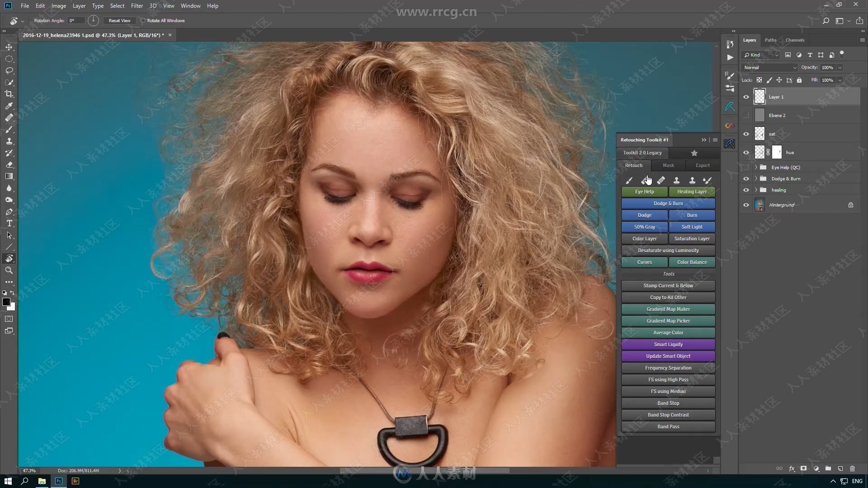The height and width of the screenshot is (488, 868).
Task: Switch to the Export tab
Action: 702,165
